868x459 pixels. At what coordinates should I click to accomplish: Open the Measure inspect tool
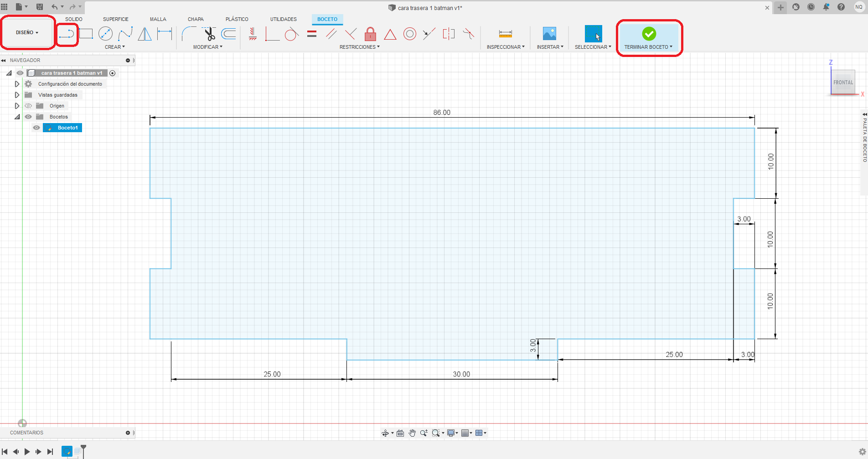(x=506, y=34)
